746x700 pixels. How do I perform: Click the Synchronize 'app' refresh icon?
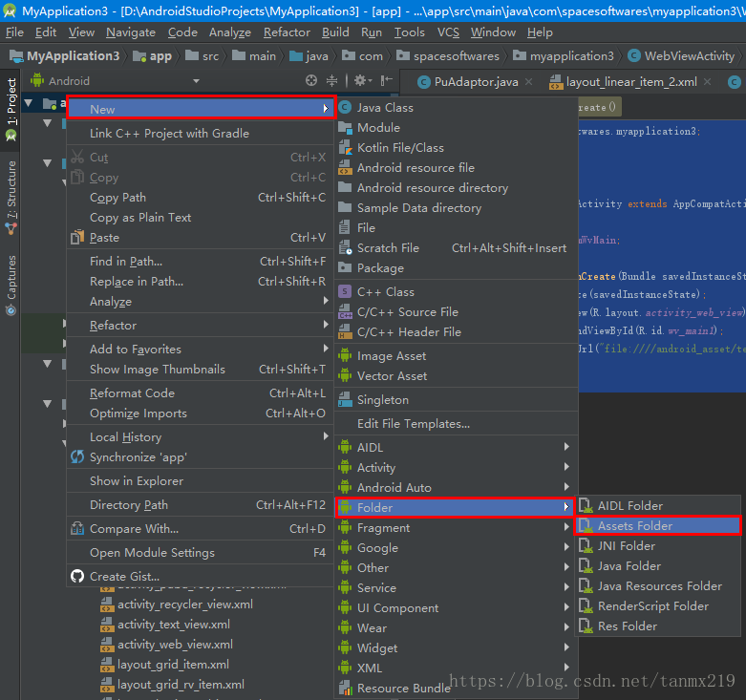coord(77,457)
